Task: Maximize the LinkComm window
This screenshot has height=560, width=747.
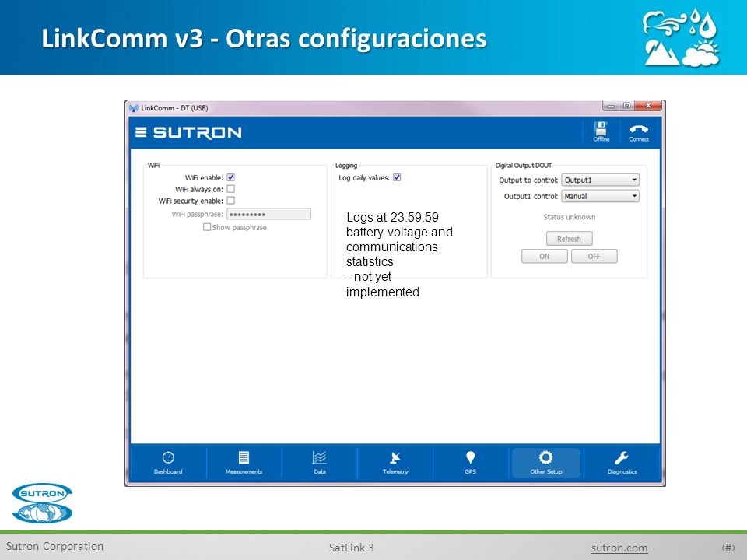Action: (x=627, y=106)
